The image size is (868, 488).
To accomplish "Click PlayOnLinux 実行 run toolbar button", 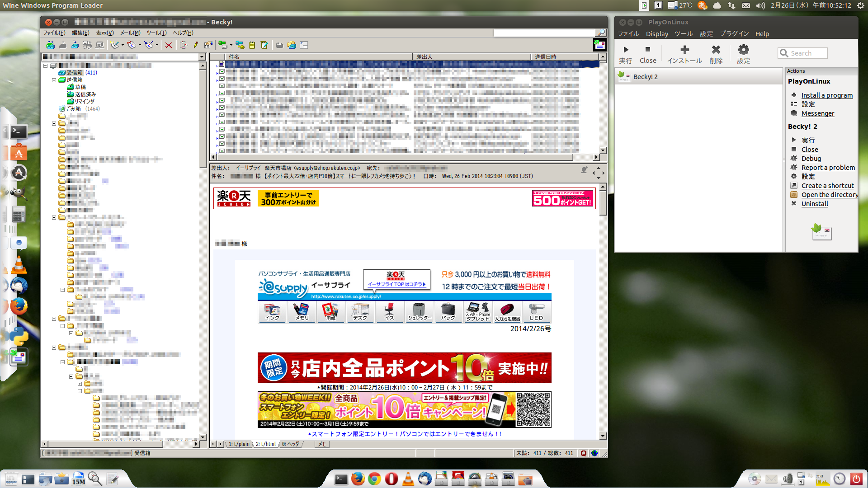I will [x=626, y=54].
